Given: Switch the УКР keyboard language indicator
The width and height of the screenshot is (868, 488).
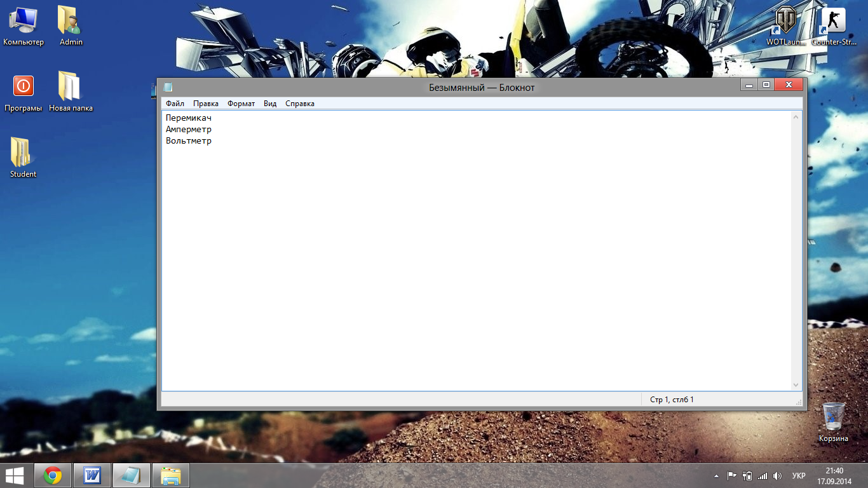Looking at the screenshot, I should [799, 476].
